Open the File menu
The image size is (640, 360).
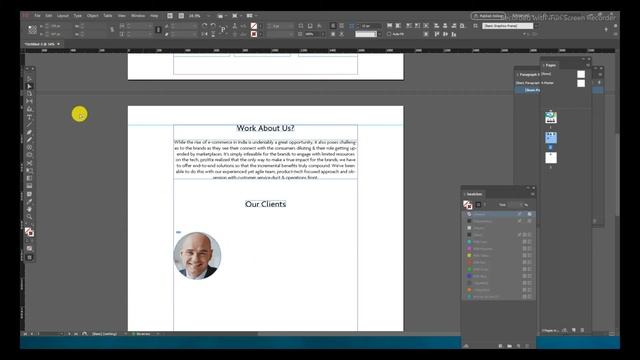[x=38, y=16]
